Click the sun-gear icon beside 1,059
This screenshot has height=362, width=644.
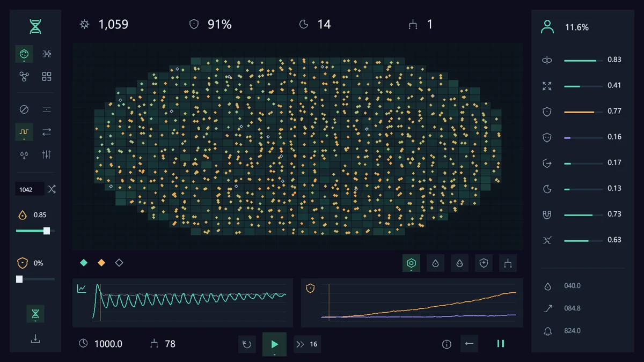(84, 24)
